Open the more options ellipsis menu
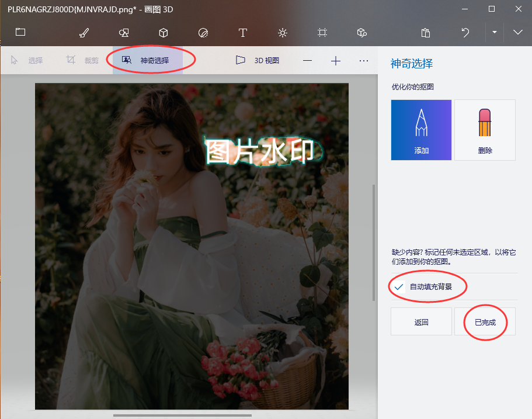This screenshot has height=419, width=532. tap(364, 60)
